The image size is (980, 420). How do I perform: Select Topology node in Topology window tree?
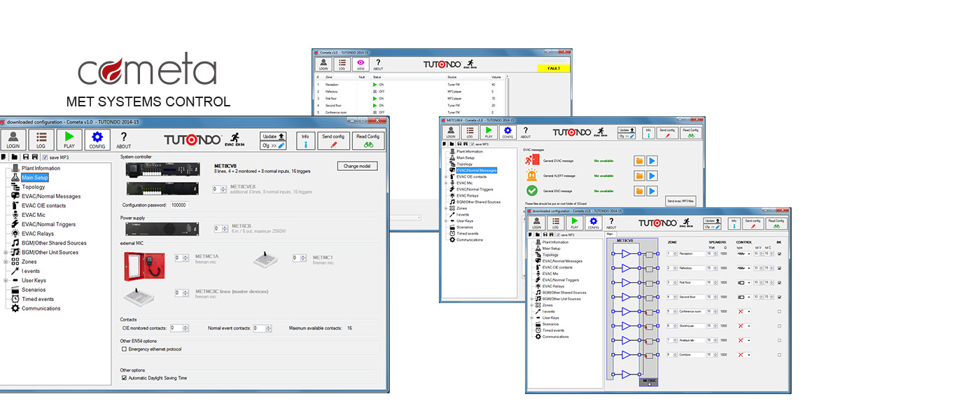click(x=550, y=255)
